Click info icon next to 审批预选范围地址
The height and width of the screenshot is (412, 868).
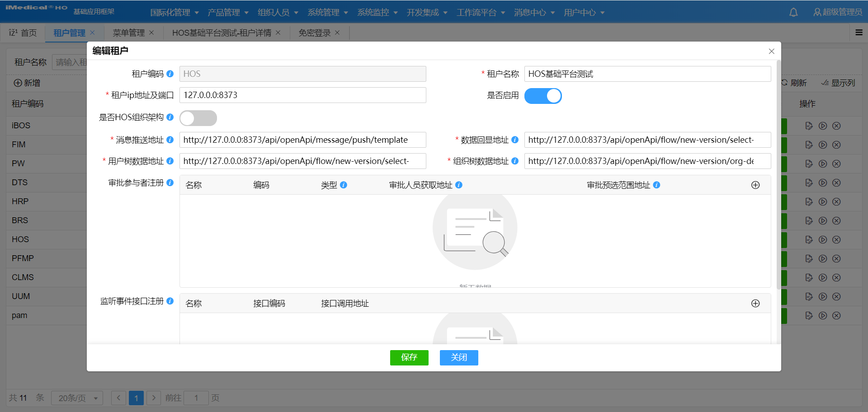point(656,185)
